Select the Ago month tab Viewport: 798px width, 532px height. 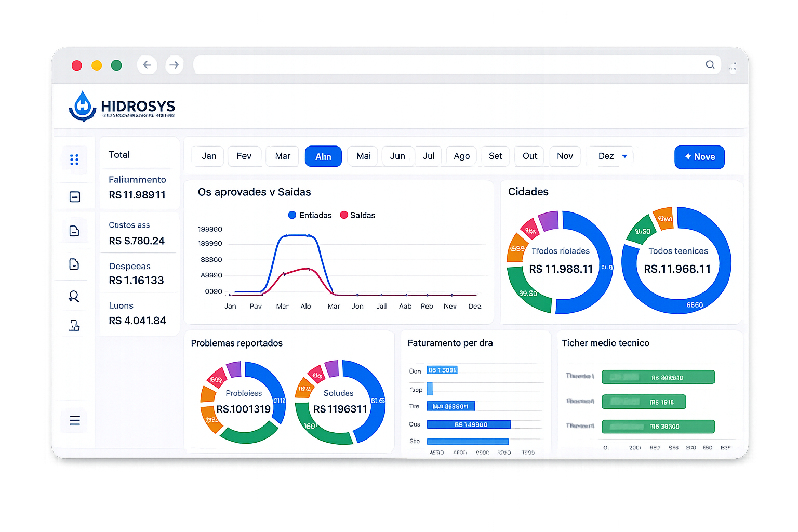pyautogui.click(x=461, y=156)
